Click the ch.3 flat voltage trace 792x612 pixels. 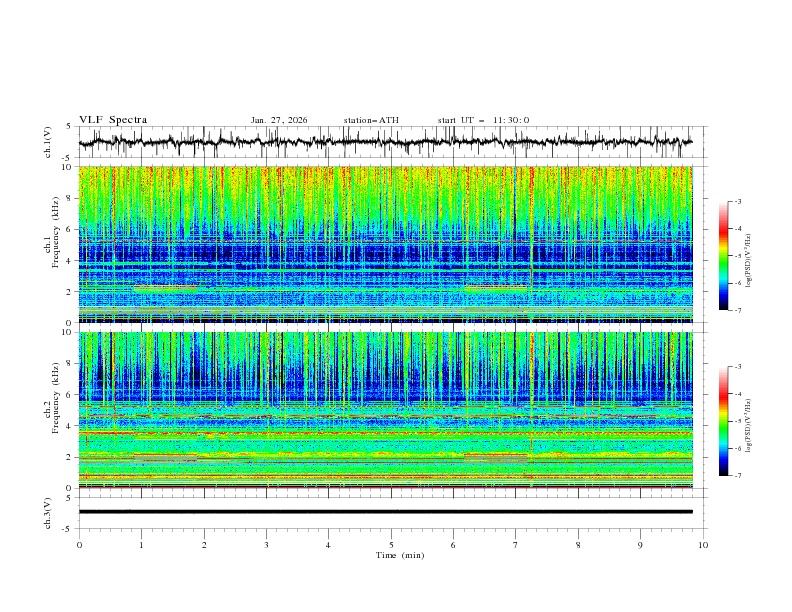385,512
